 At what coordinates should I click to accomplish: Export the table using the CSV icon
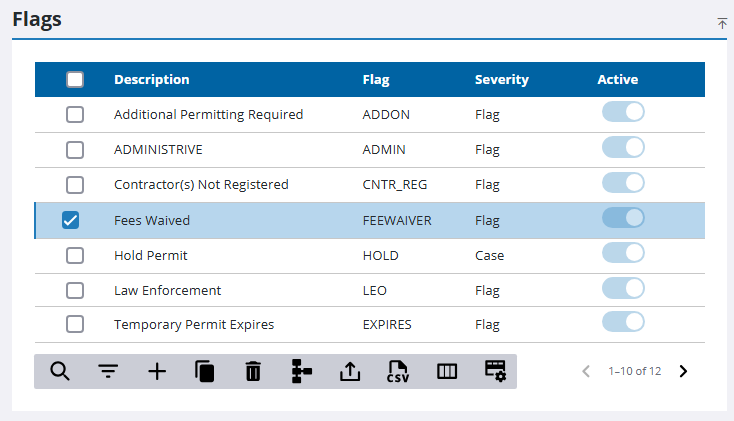[398, 371]
